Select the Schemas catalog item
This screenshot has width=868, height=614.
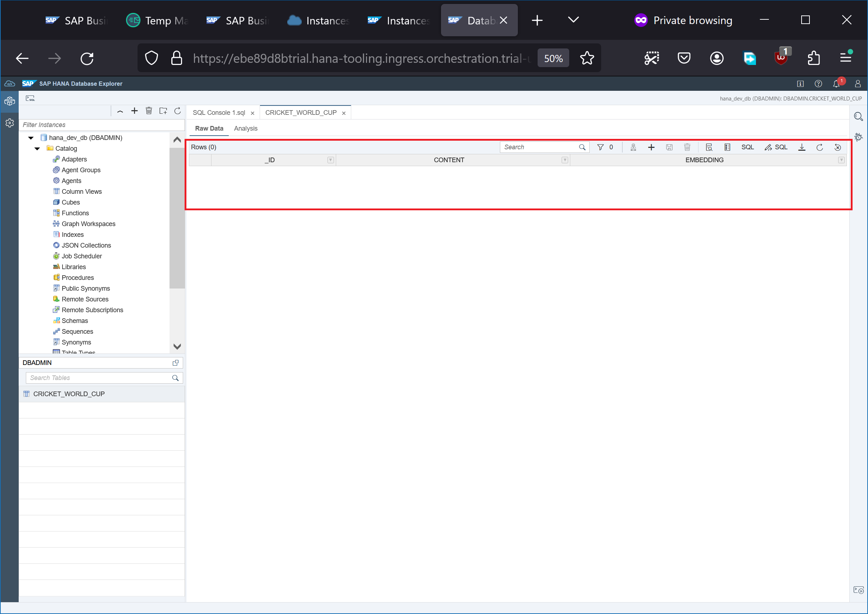pyautogui.click(x=75, y=320)
